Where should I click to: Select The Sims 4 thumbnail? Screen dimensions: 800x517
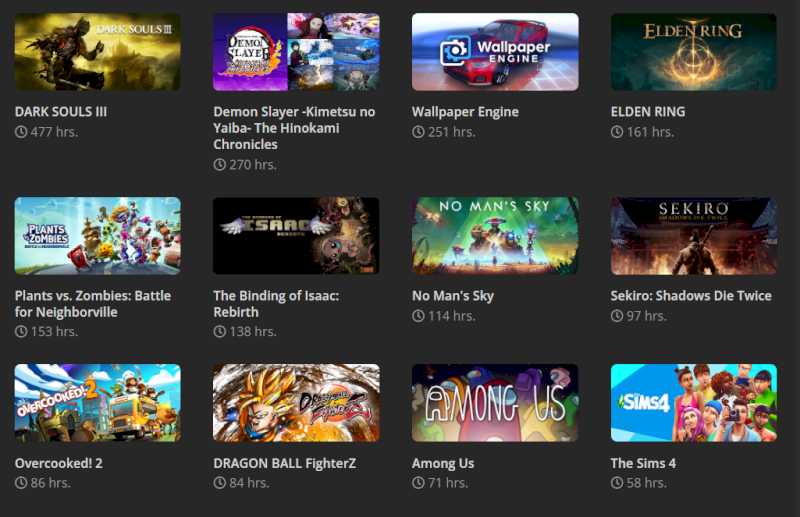[x=694, y=403]
